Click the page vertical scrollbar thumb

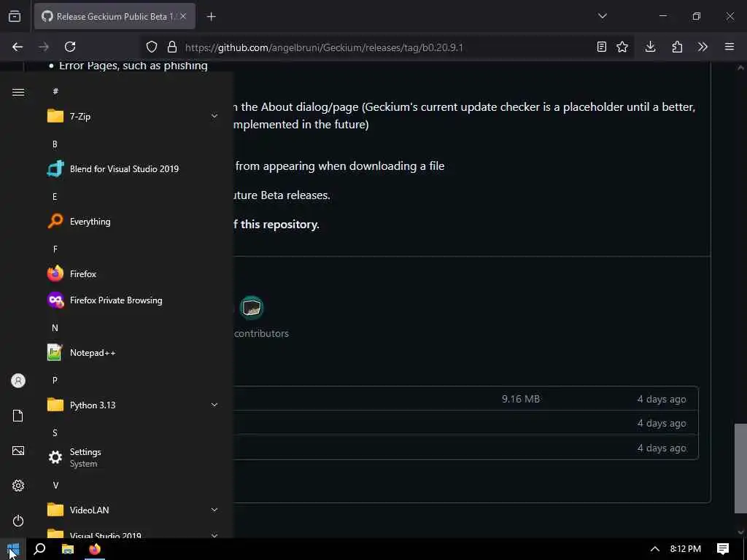(740, 468)
